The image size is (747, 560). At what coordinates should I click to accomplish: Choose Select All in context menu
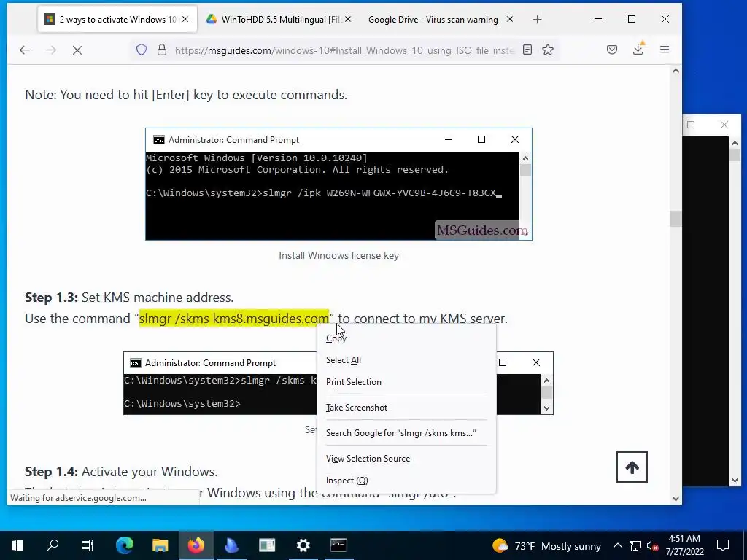(x=406, y=360)
